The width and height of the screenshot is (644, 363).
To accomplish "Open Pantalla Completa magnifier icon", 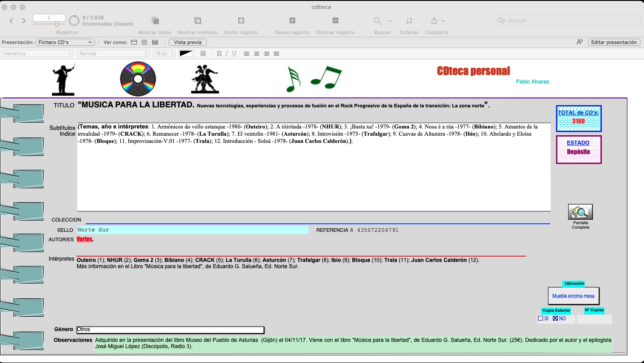I will pos(580,212).
